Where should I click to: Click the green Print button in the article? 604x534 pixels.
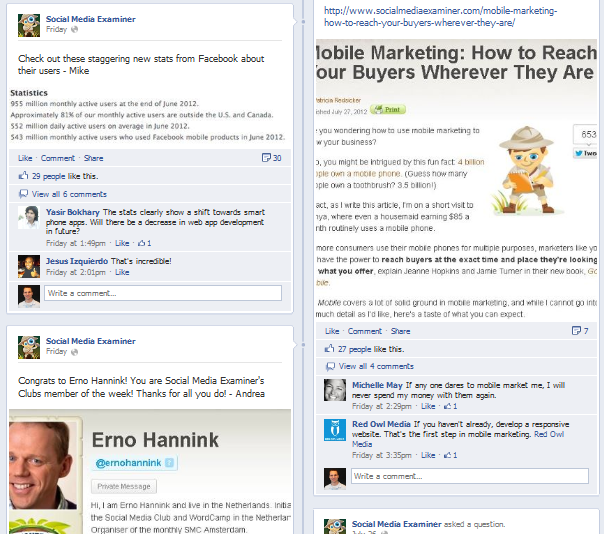pyautogui.click(x=388, y=109)
